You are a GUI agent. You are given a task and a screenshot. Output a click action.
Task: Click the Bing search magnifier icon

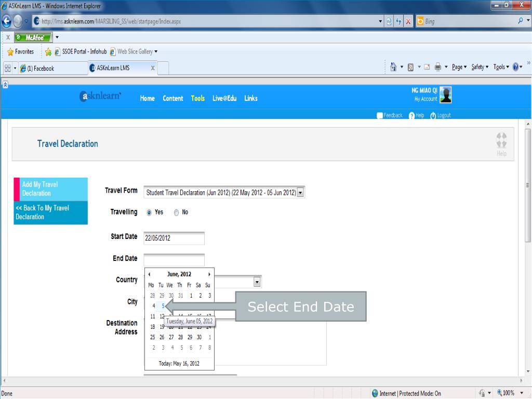[520, 21]
